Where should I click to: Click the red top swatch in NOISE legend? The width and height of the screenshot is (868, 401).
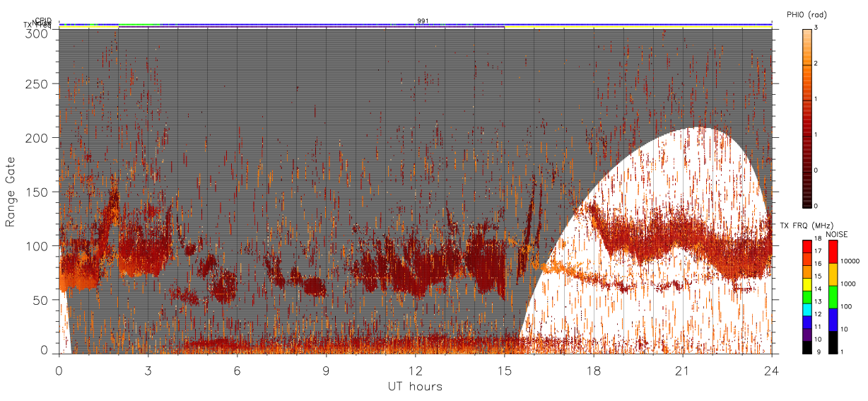pyautogui.click(x=834, y=252)
